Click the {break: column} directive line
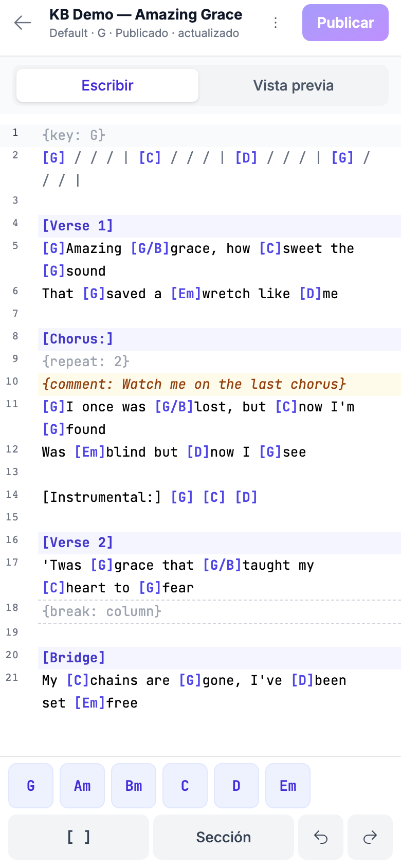This screenshot has height=868, width=401. pos(220,611)
